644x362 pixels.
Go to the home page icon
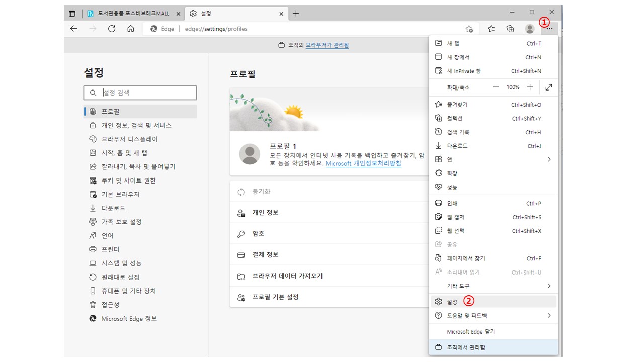[x=130, y=29]
